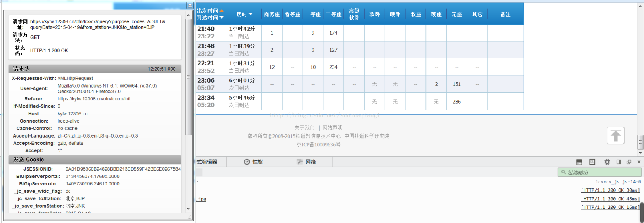
Task: Open the 关于我们 footer link
Action: pyautogui.click(x=305, y=127)
